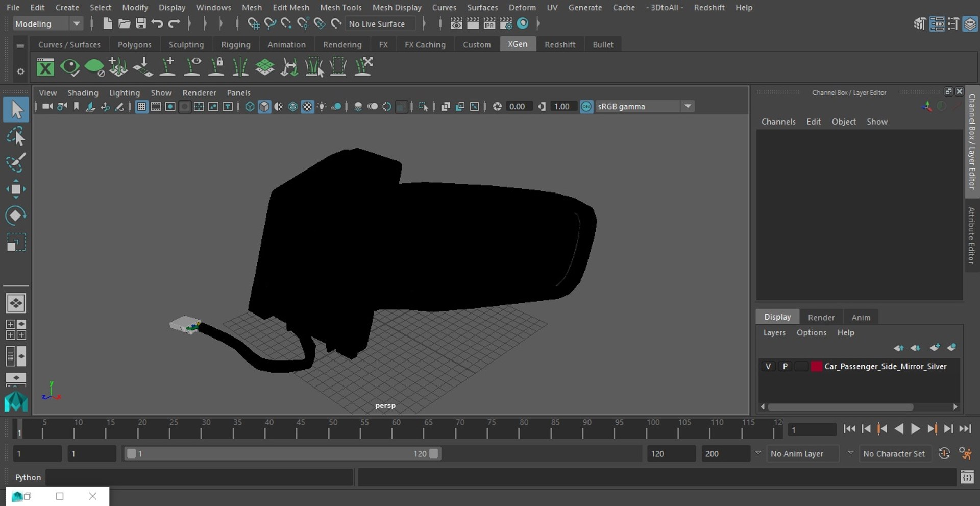This screenshot has width=980, height=506.
Task: Toggle layer playback P box
Action: (785, 366)
